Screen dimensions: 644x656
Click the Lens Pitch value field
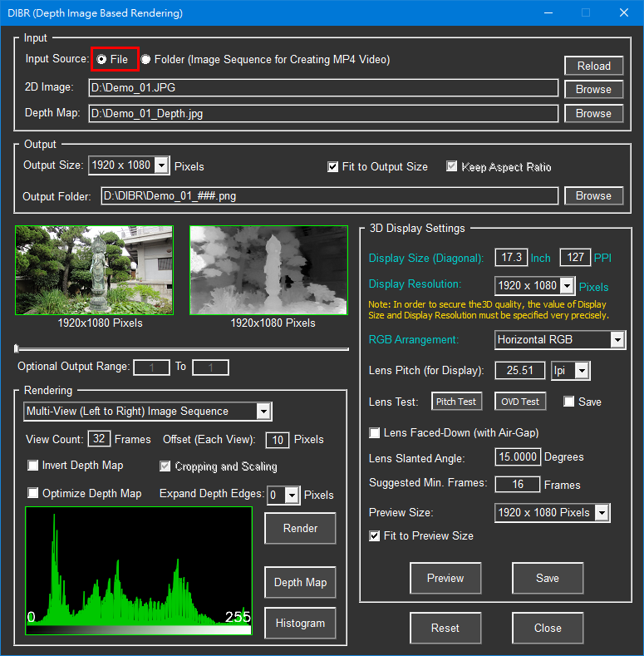click(x=520, y=370)
